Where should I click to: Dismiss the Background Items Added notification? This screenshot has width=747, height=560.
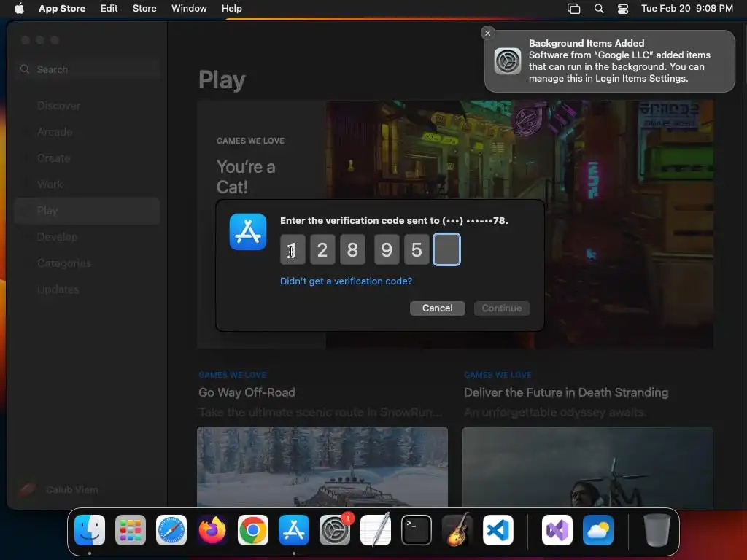(x=487, y=33)
